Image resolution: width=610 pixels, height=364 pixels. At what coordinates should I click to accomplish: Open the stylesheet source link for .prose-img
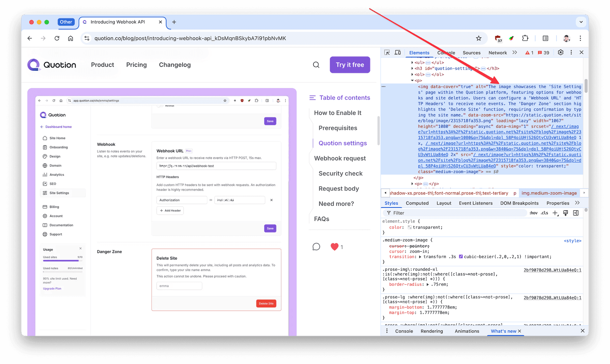point(552,270)
